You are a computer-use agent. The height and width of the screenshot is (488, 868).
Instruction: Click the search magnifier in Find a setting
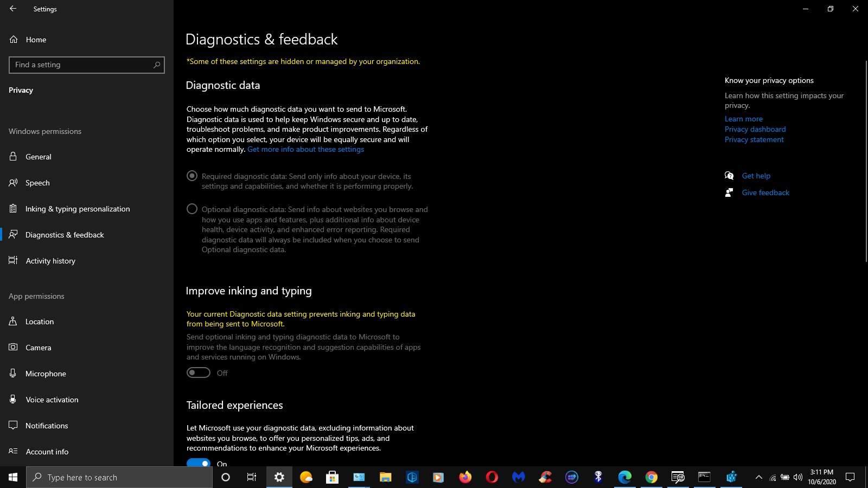[x=157, y=65]
